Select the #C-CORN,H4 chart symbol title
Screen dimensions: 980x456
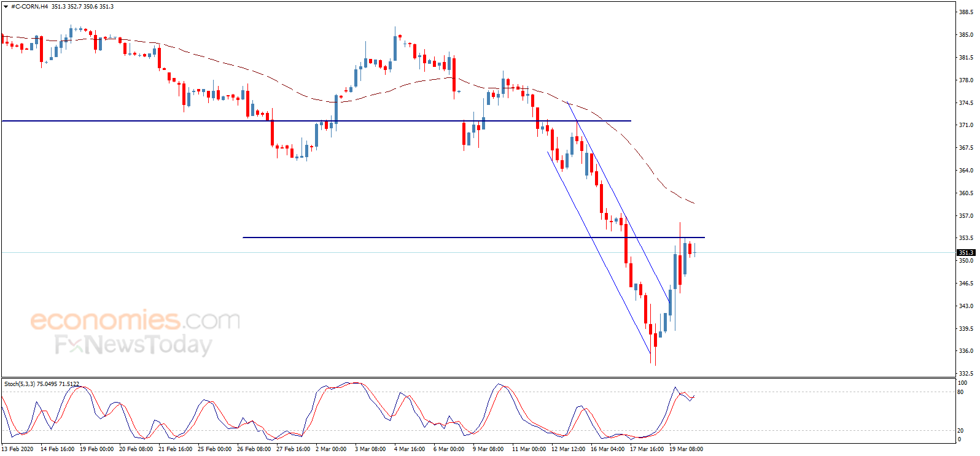coord(29,7)
